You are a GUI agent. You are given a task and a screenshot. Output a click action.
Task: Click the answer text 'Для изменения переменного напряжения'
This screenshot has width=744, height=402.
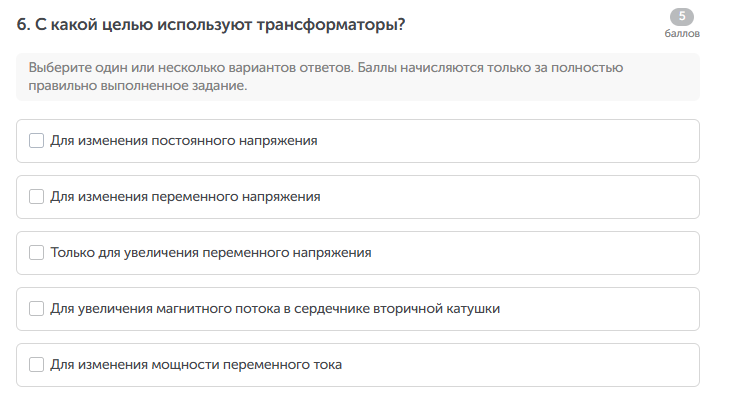coord(185,197)
